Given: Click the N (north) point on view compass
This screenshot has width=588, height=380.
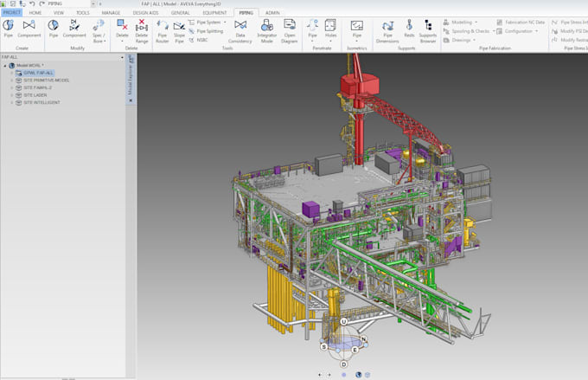Looking at the screenshot, I should (363, 339).
